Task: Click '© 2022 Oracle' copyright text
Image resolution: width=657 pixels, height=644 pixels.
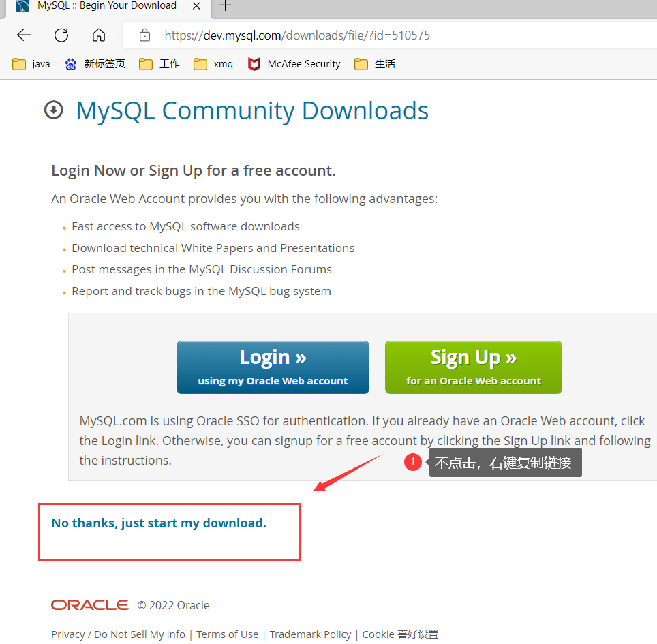Action: (x=174, y=605)
